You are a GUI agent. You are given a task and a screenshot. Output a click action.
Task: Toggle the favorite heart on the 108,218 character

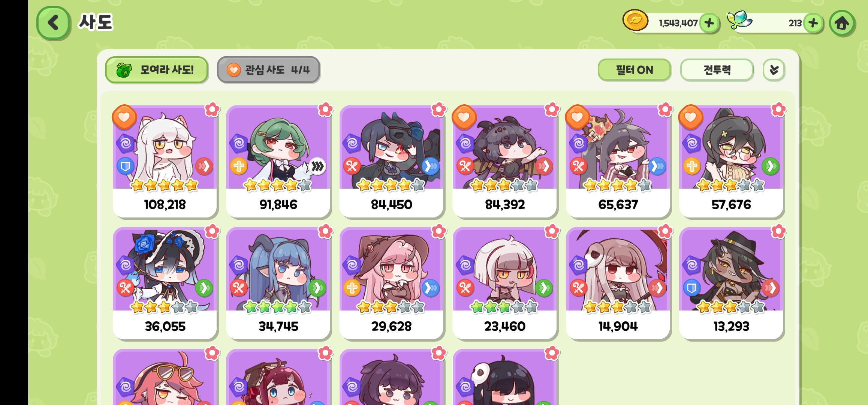point(124,117)
